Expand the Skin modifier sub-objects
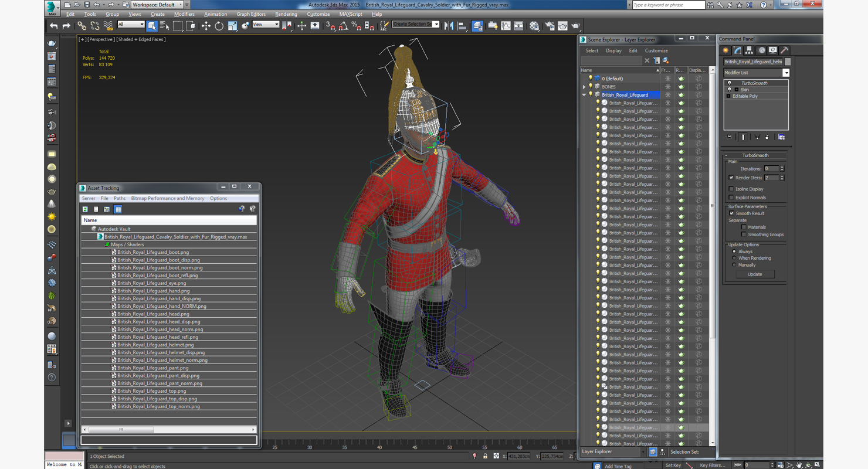 point(737,90)
